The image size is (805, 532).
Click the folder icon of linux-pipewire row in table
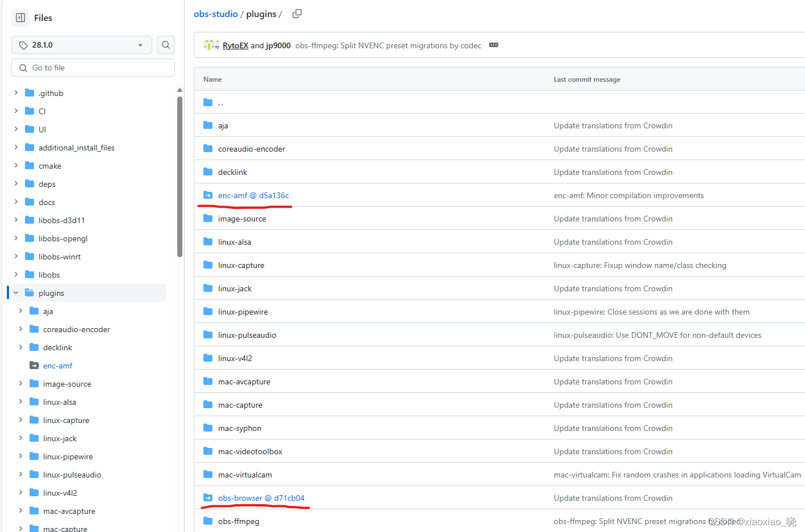click(x=208, y=312)
